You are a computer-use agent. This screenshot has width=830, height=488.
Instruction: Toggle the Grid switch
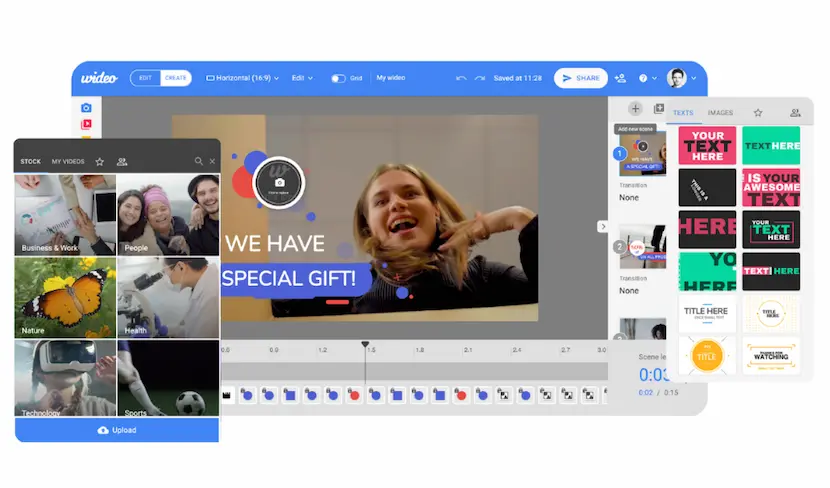pyautogui.click(x=338, y=78)
